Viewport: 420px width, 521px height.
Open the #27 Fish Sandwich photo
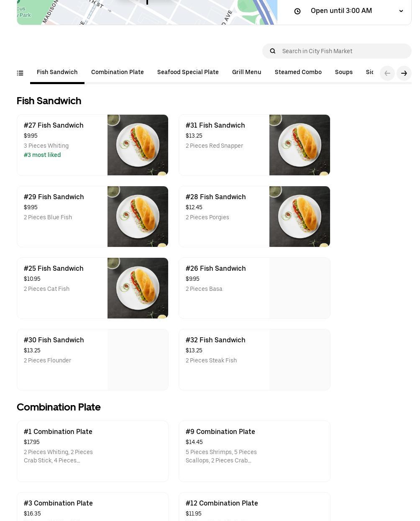(x=138, y=145)
